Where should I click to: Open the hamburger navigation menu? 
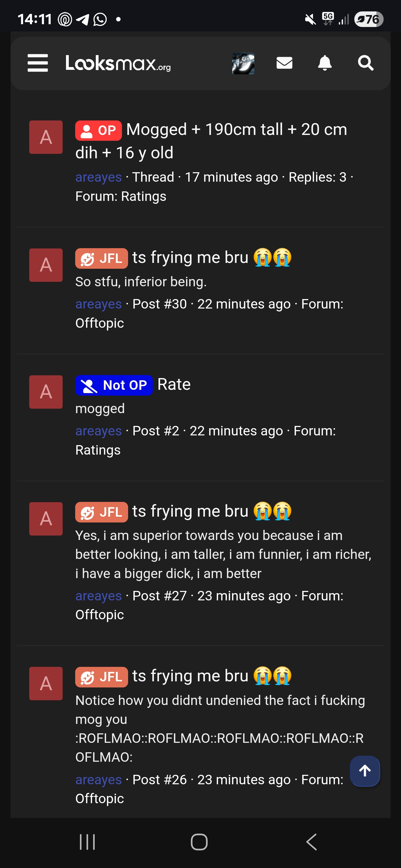coord(37,63)
